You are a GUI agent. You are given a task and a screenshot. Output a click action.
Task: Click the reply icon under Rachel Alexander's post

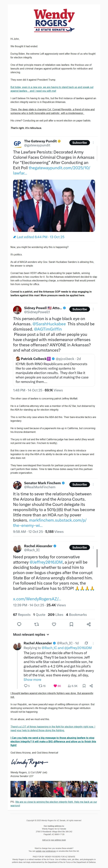point(19,624)
